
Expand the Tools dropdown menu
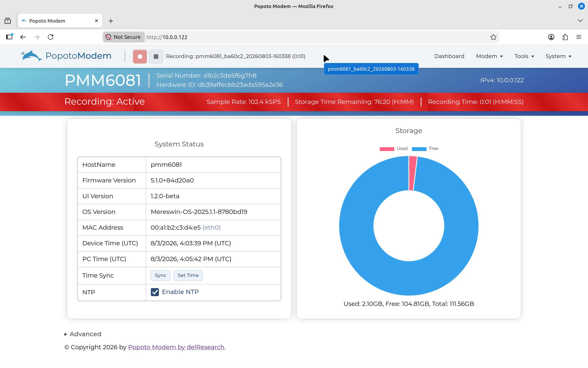pyautogui.click(x=524, y=56)
